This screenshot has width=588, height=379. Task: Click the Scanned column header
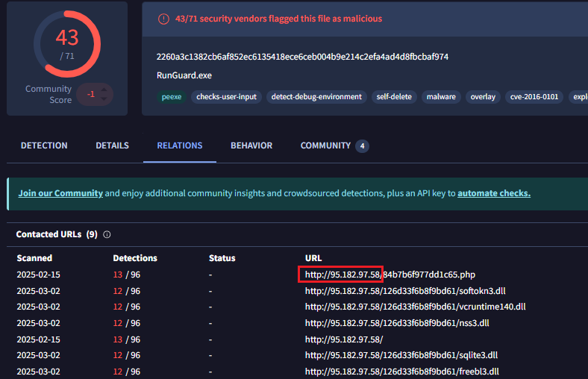(34, 258)
